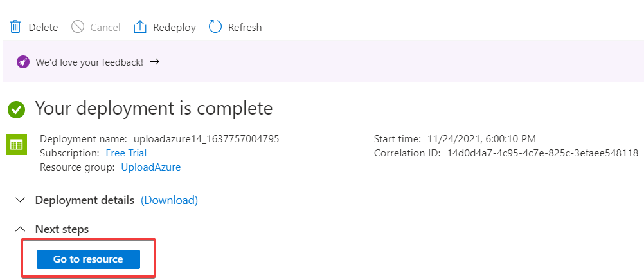
Task: Open the UploadAzure resource group link
Action: 151,167
